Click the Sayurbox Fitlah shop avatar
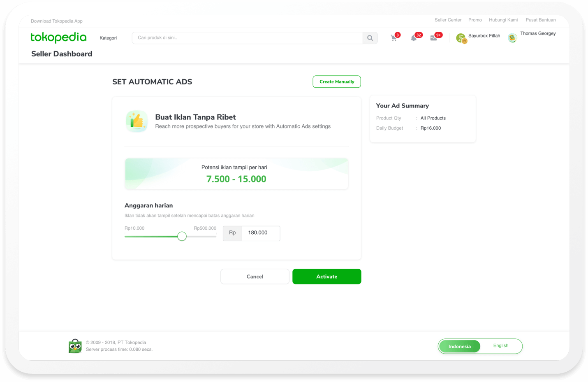This screenshot has height=382, width=588. (461, 38)
